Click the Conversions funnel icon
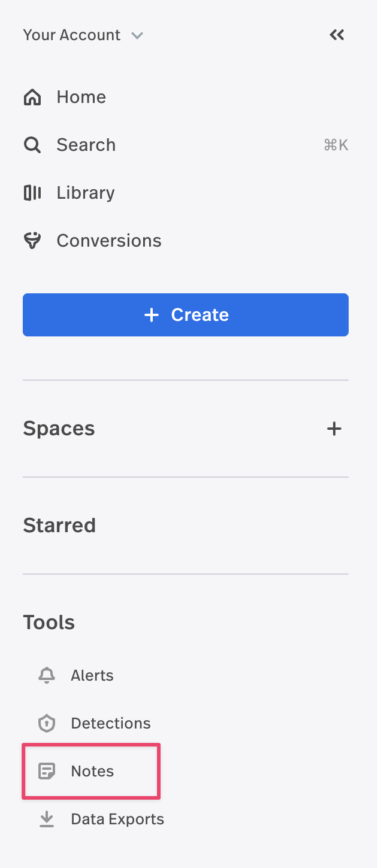Image resolution: width=381 pixels, height=868 pixels. tap(32, 241)
